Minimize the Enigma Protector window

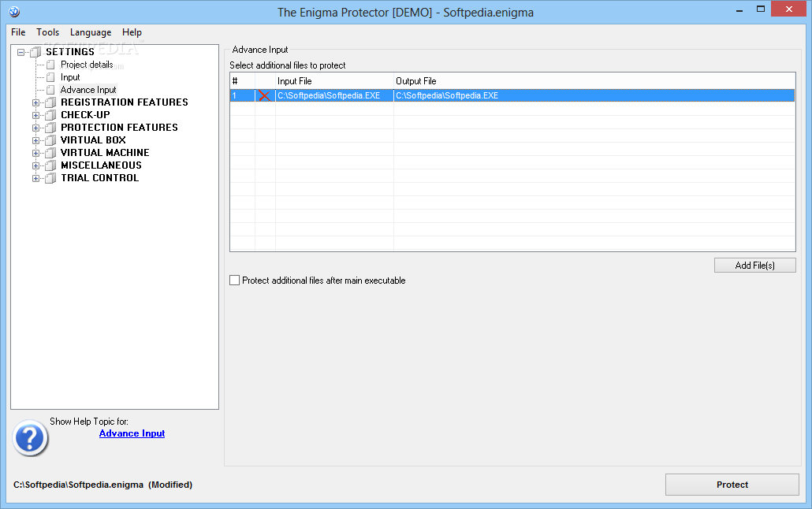coord(739,9)
